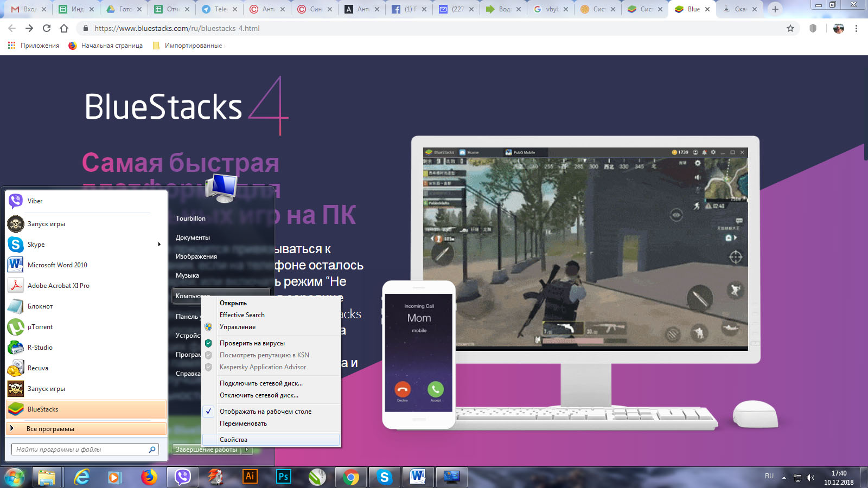Click the 'Завершение работы' button
Image resolution: width=868 pixels, height=488 pixels.
click(207, 450)
